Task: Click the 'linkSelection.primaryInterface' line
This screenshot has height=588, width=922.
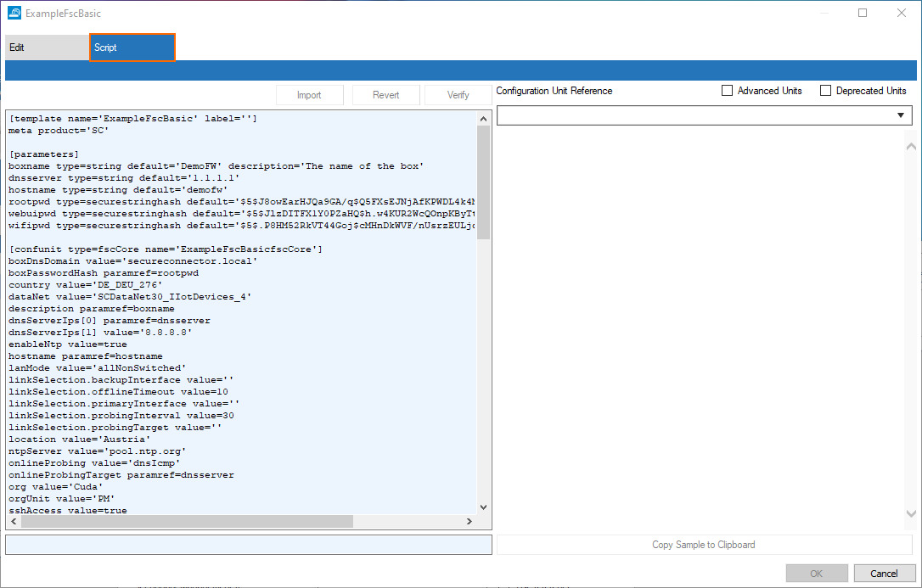Action: tap(124, 404)
